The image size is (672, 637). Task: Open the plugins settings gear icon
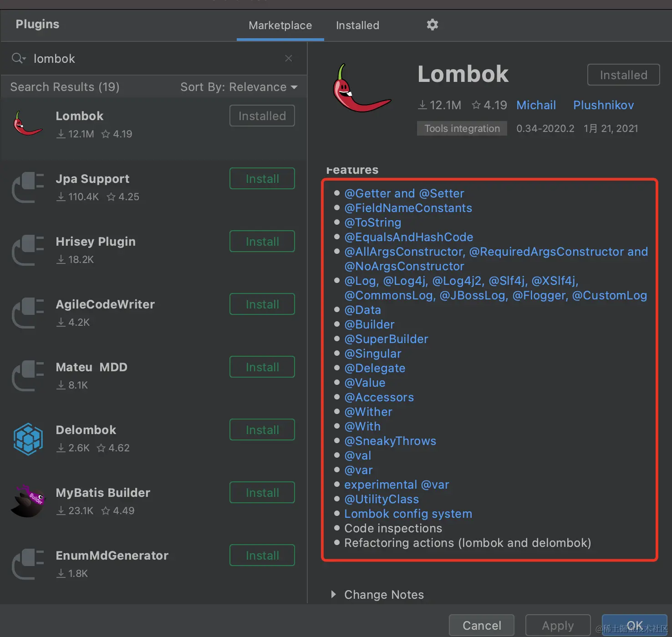click(432, 25)
